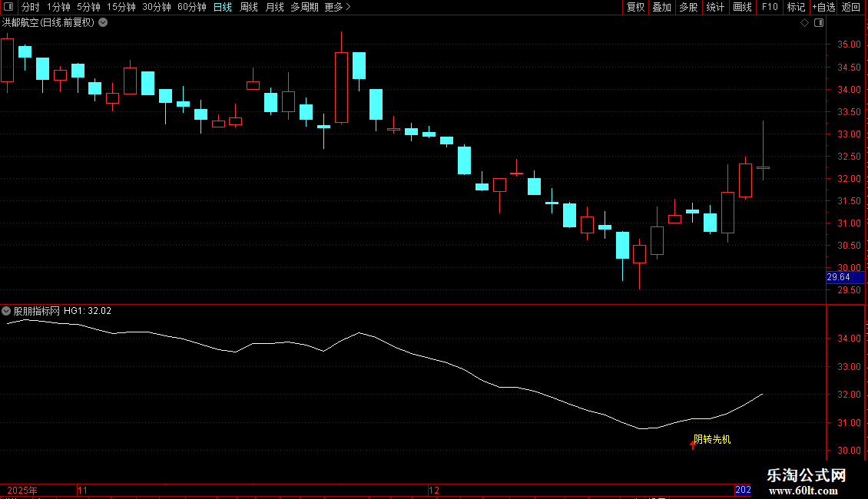This screenshot has height=499, width=868.
Task: Expand the 股朋指标网 indicator dropdown
Action: tap(6, 311)
